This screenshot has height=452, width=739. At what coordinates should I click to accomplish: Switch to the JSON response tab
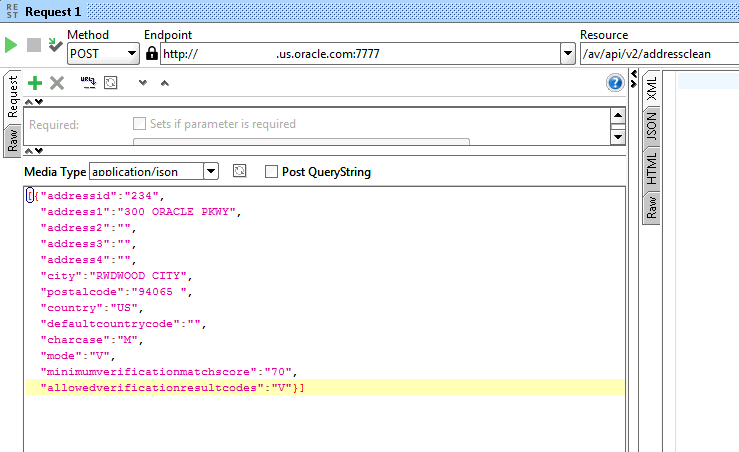(x=651, y=127)
